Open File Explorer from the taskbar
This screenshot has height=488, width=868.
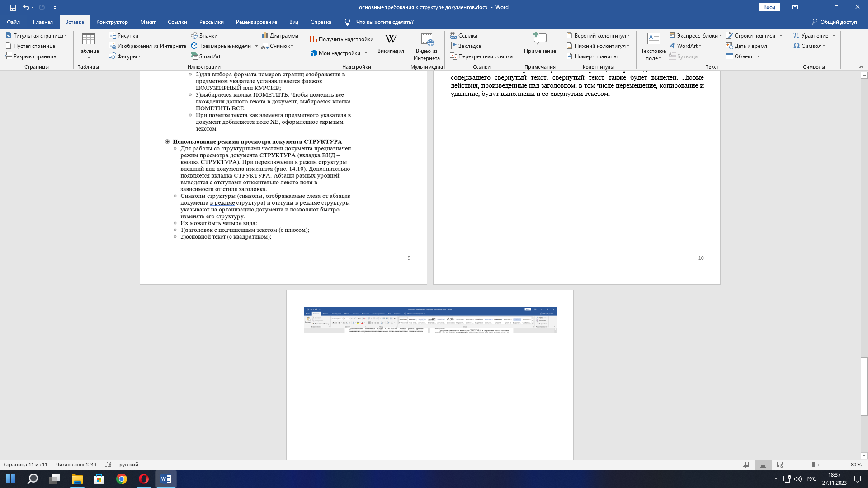(77, 479)
